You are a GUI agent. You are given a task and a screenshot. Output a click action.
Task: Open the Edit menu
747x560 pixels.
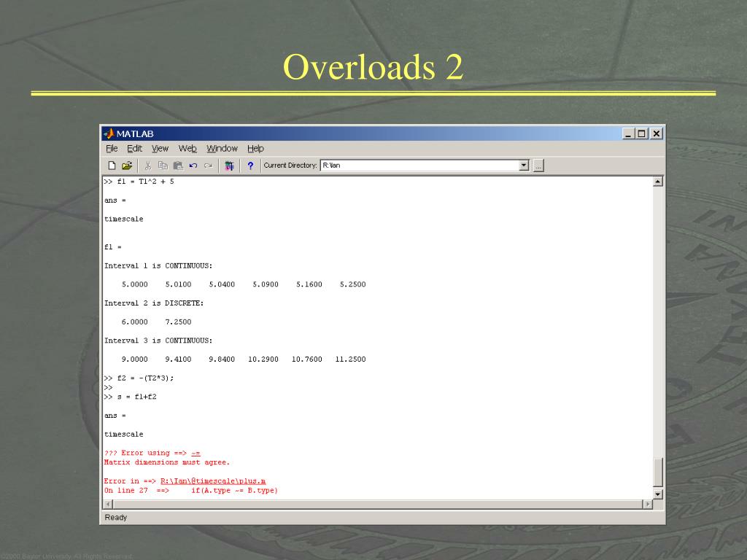134,149
